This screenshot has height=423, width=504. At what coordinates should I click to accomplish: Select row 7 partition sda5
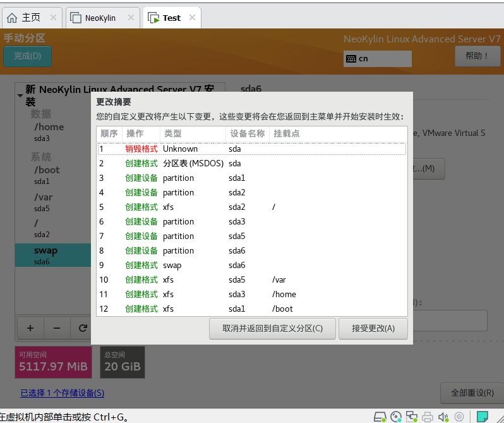(x=252, y=236)
